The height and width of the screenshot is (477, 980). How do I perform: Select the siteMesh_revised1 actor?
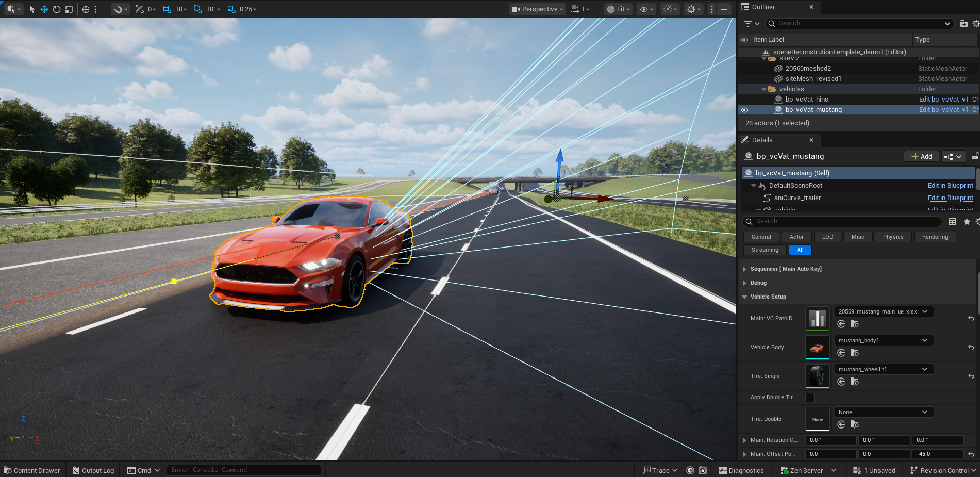813,79
